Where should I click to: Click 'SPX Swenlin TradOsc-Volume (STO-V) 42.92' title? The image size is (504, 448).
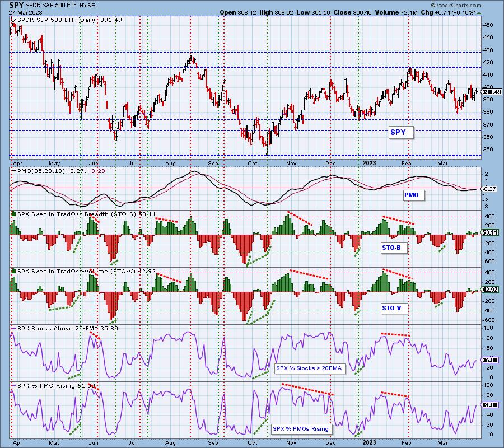86,271
